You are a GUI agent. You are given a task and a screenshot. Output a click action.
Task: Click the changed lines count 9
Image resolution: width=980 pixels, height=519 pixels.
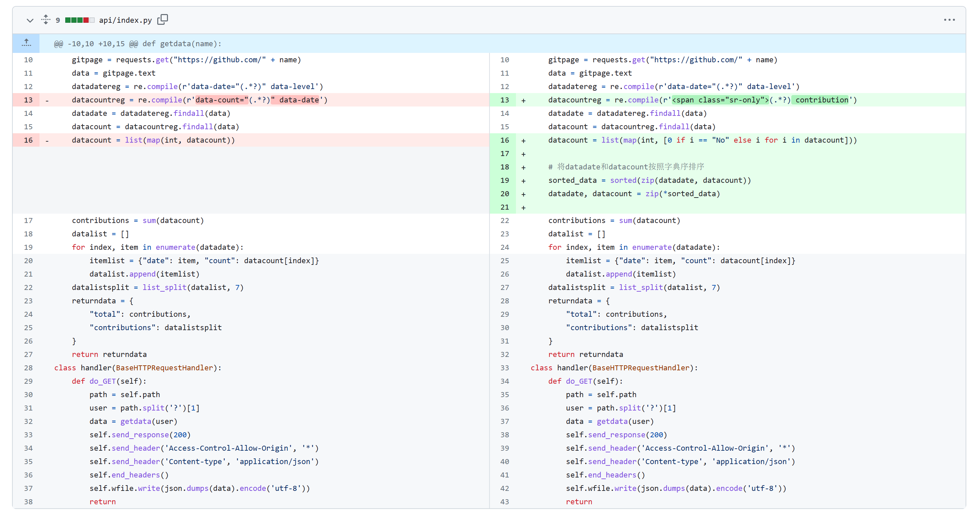tap(58, 20)
